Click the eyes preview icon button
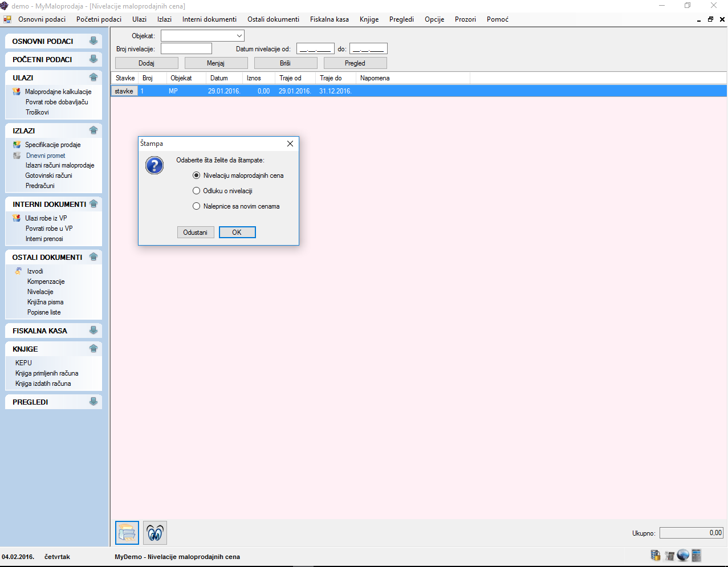The height and width of the screenshot is (567, 728). [x=155, y=533]
